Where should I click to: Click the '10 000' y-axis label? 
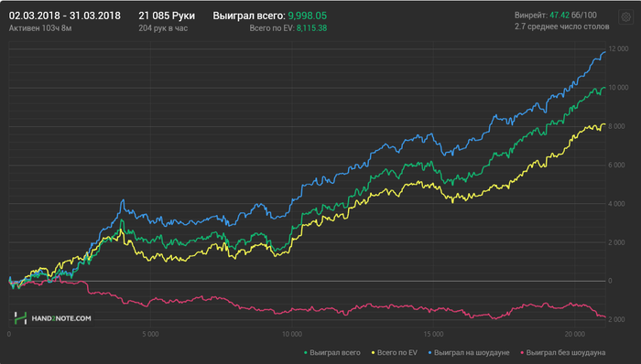(x=618, y=88)
